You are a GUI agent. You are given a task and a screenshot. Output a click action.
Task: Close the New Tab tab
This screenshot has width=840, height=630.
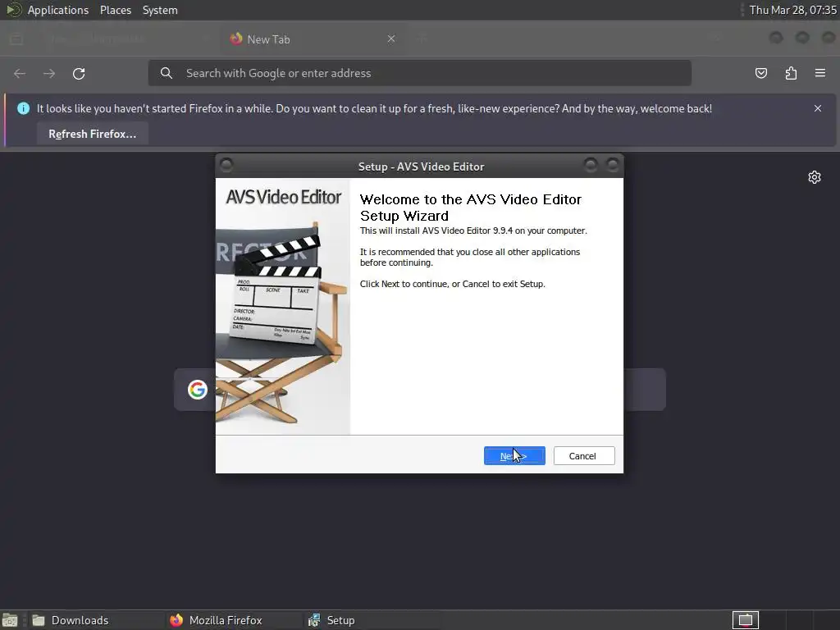[391, 39]
